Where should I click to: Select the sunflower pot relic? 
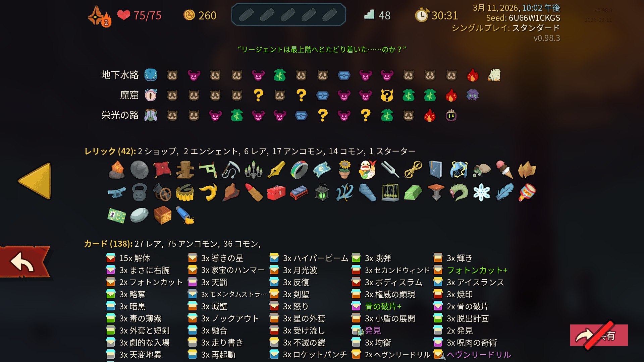tap(344, 170)
